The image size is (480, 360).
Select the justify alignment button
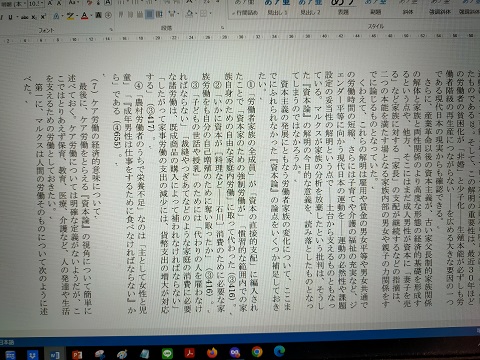(150, 14)
